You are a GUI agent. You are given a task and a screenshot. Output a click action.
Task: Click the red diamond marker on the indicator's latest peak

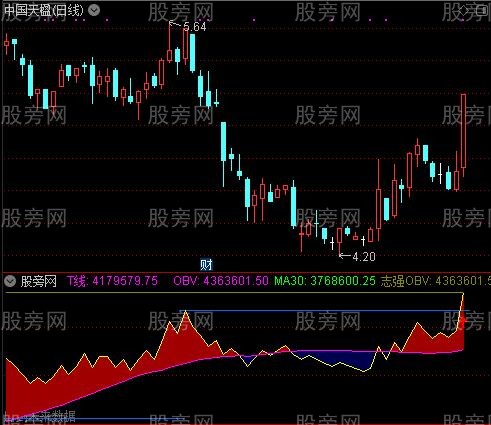[x=464, y=321]
